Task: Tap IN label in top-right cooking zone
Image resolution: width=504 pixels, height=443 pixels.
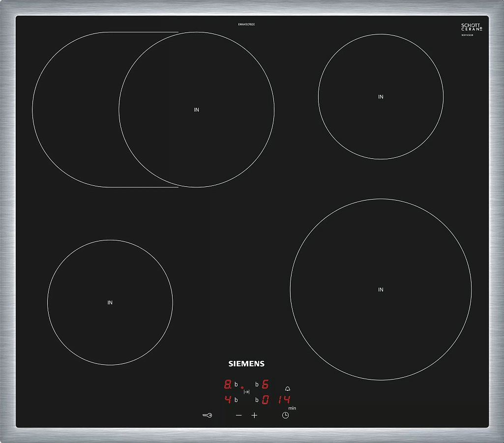Action: coord(381,97)
